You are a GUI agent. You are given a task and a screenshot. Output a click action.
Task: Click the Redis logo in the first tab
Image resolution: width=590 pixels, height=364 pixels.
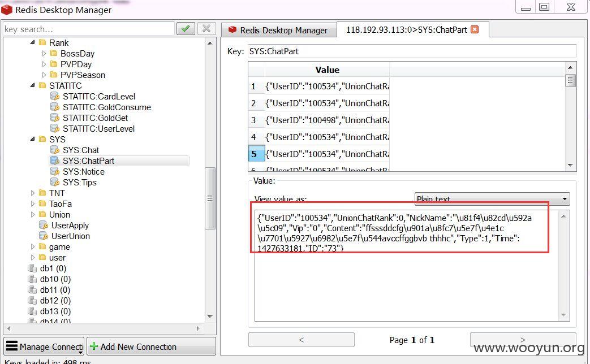(232, 30)
